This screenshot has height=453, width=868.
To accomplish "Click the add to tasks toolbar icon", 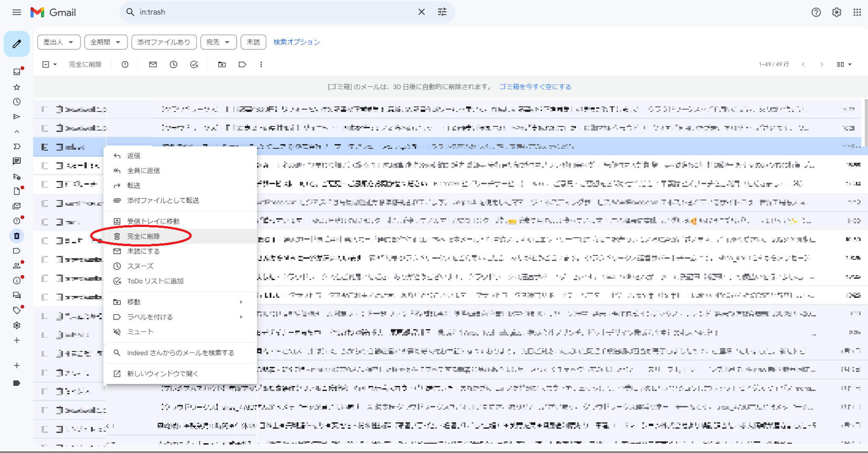I will point(194,65).
